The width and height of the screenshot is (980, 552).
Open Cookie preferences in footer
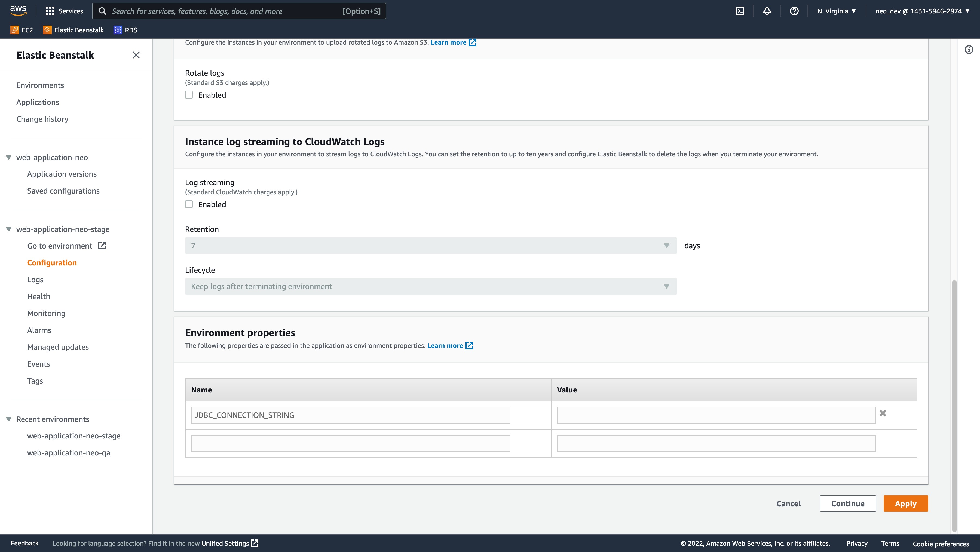coord(941,544)
